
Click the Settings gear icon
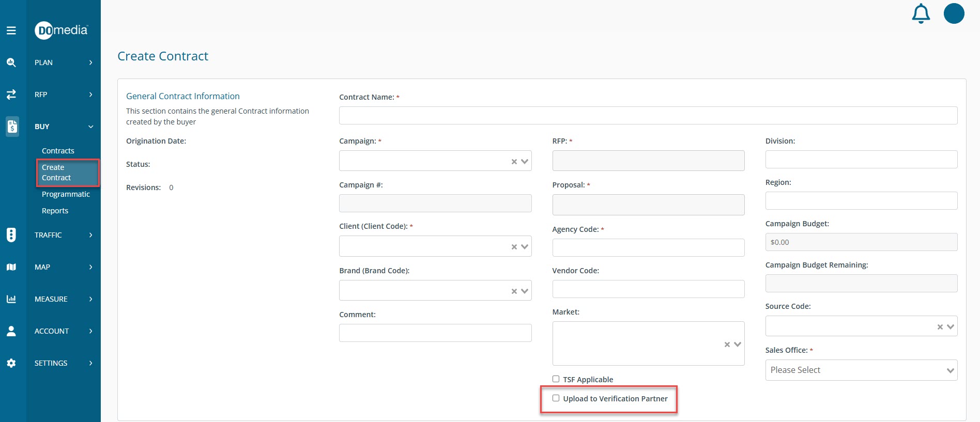pyautogui.click(x=11, y=363)
